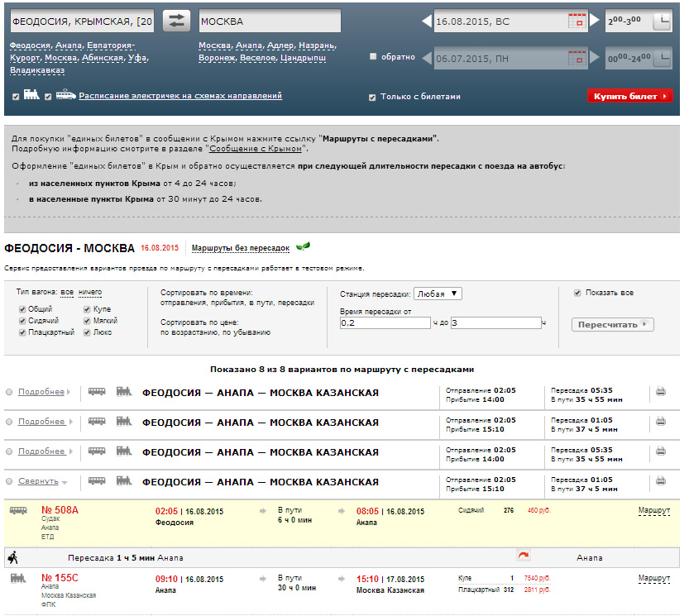Collapse the fourth route with 'Свернуть'
The height and width of the screenshot is (616, 689).
point(38,481)
